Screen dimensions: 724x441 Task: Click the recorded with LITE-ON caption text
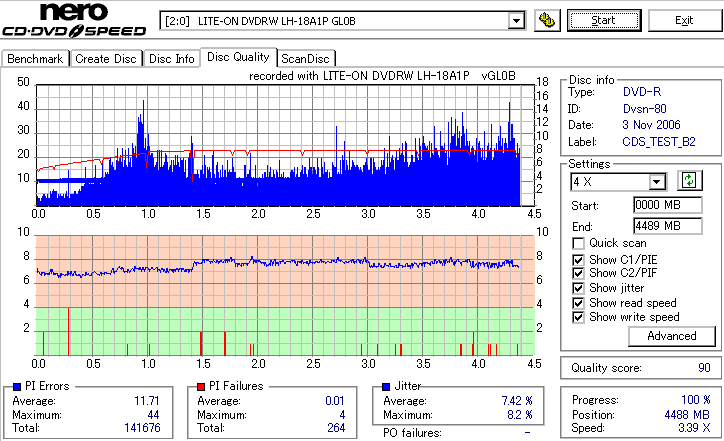click(382, 76)
